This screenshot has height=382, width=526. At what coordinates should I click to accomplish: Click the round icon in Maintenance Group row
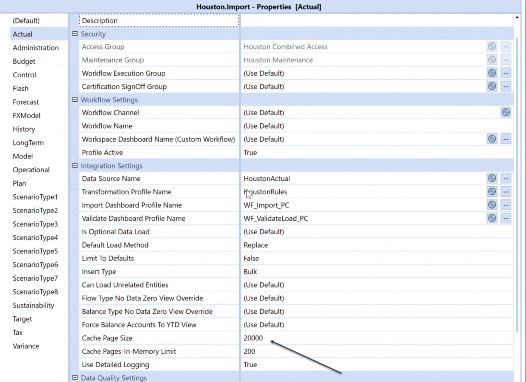tap(492, 60)
